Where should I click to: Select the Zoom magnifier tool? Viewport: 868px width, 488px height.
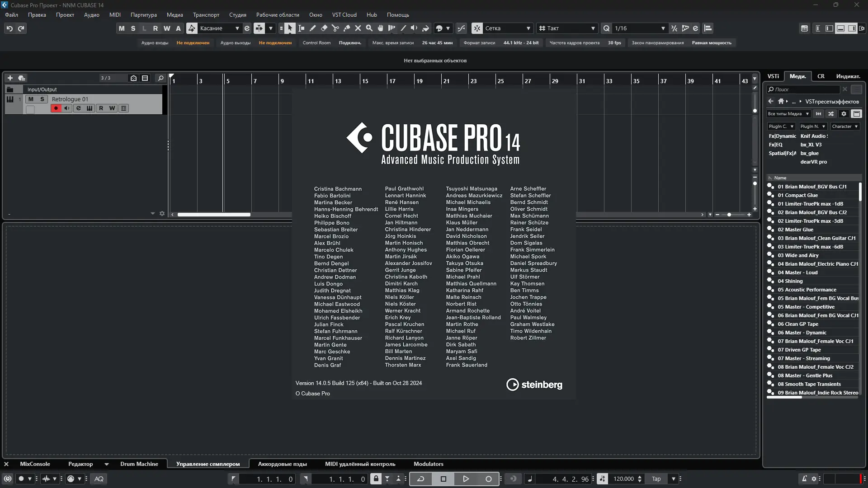(x=369, y=28)
